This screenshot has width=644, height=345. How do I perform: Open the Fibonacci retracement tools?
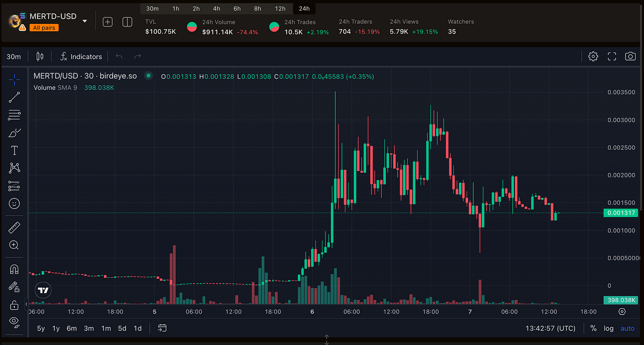[x=14, y=115]
